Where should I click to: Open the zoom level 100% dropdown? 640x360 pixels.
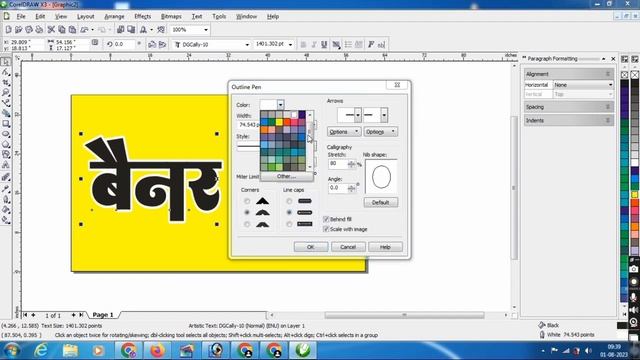click(206, 30)
